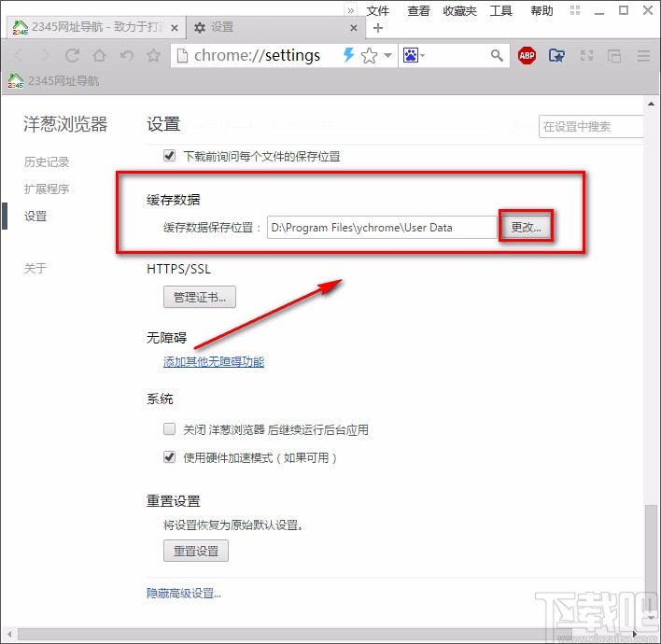661x644 pixels.
Task: Select 设置 in the sidebar
Action: click(x=35, y=217)
